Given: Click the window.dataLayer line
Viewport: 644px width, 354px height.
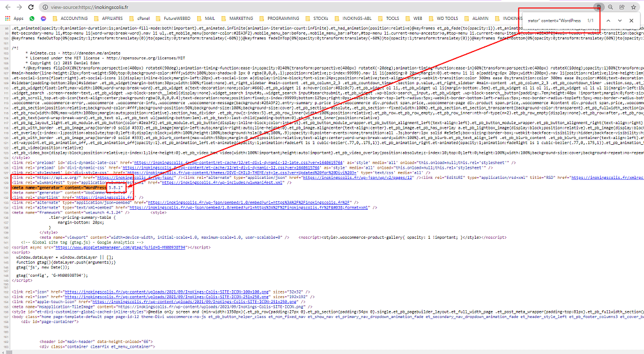Looking at the screenshot, I should [x=64, y=257].
